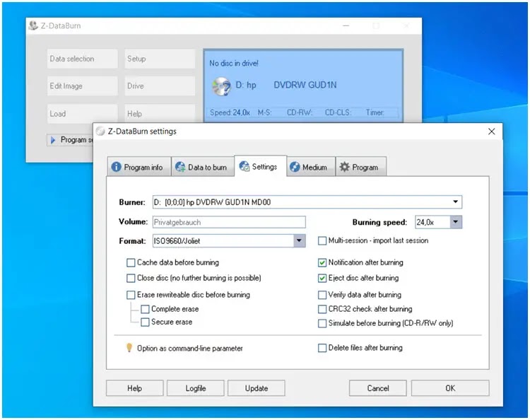Click the Program settings button in main window
Viewport: 530px width, 420px height.
pos(70,140)
